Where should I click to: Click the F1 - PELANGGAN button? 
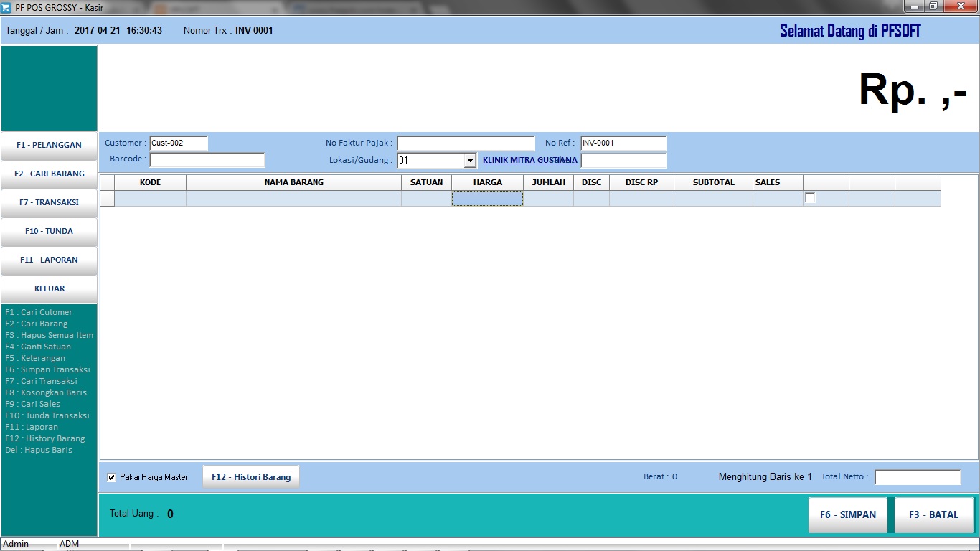click(49, 145)
